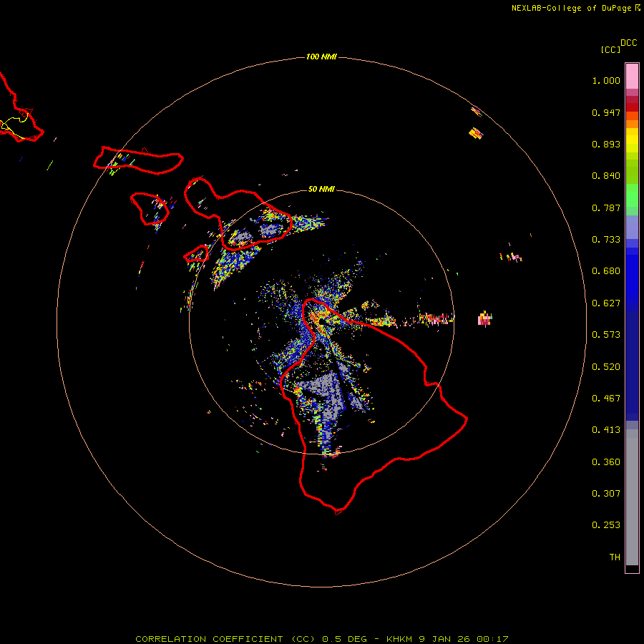Viewport: 644px width, 644px height.
Task: Click the 0.307 scale value
Action: (606, 493)
